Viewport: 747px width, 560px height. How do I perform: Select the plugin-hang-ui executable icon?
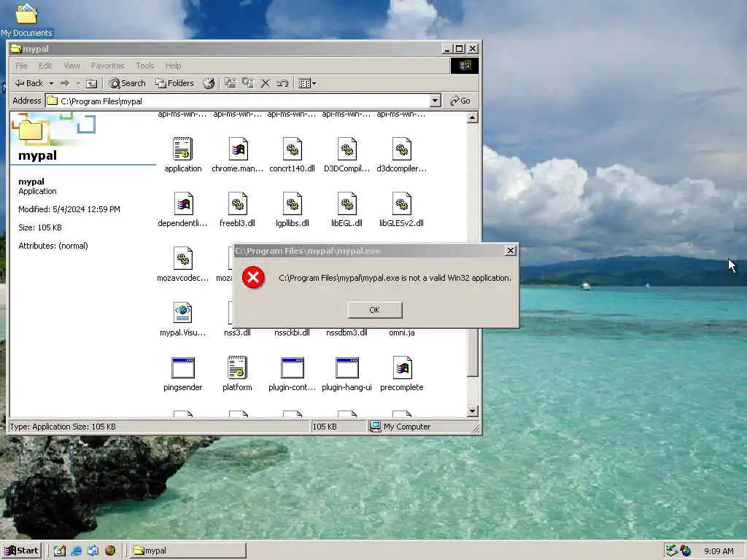pyautogui.click(x=347, y=368)
